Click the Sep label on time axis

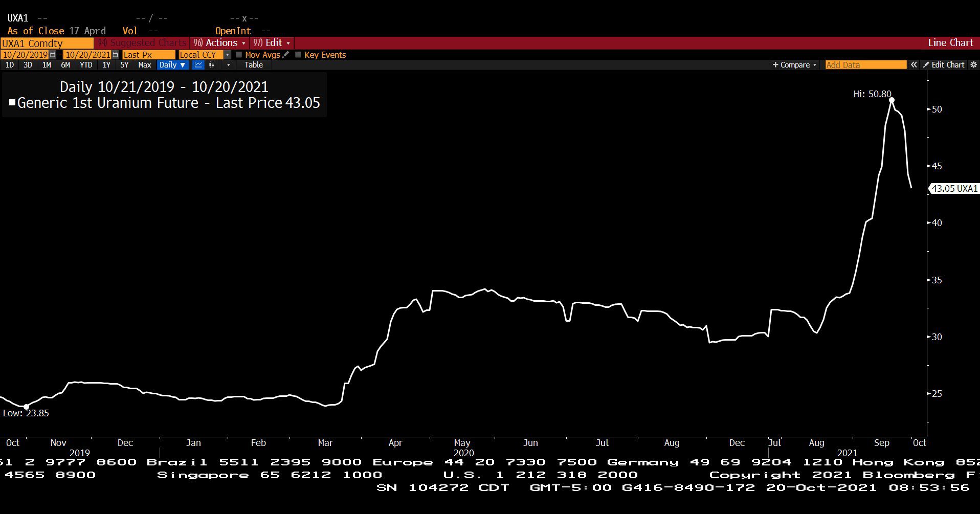(882, 443)
